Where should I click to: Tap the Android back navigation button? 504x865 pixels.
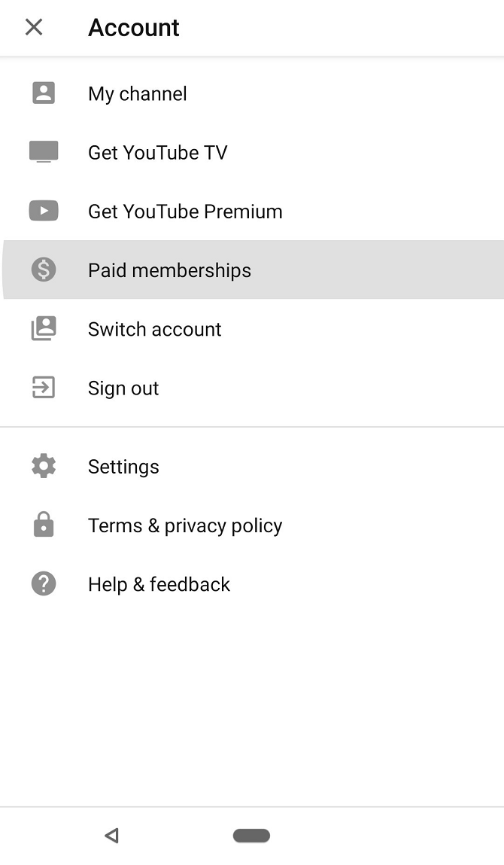pos(111,835)
